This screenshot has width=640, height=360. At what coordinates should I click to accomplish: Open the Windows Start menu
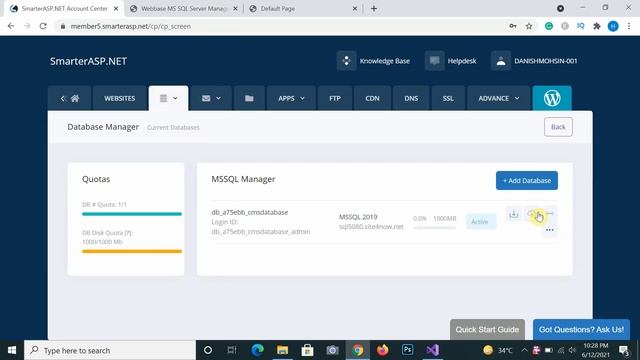point(12,350)
